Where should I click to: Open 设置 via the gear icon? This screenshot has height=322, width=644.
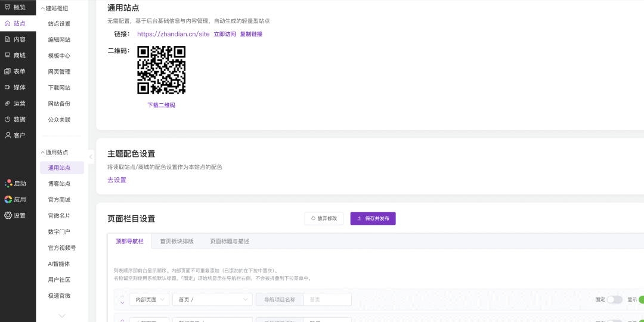pyautogui.click(x=8, y=216)
